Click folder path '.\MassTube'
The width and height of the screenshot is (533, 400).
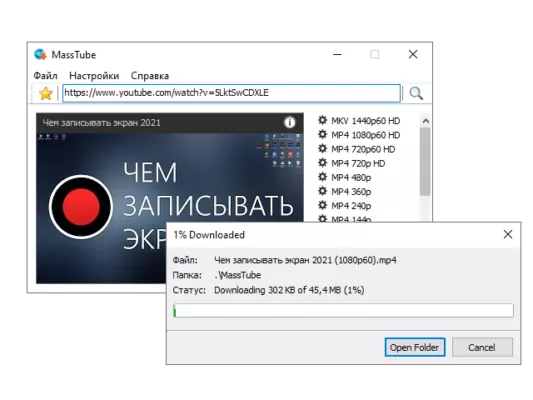[238, 275]
